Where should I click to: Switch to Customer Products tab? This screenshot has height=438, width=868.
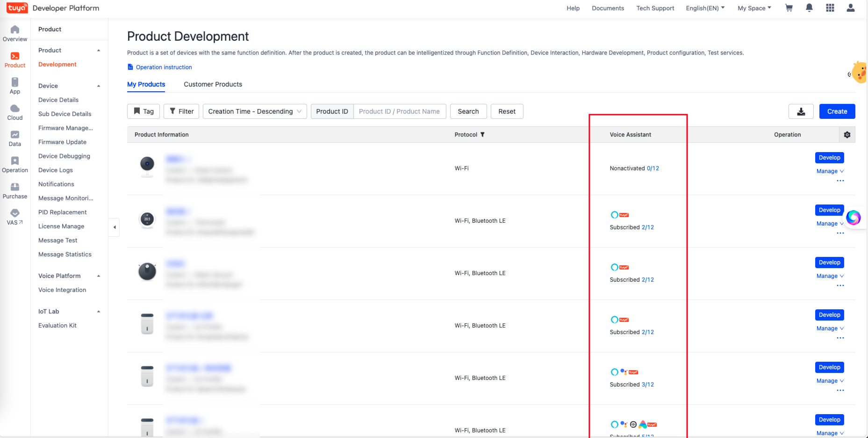pos(213,84)
